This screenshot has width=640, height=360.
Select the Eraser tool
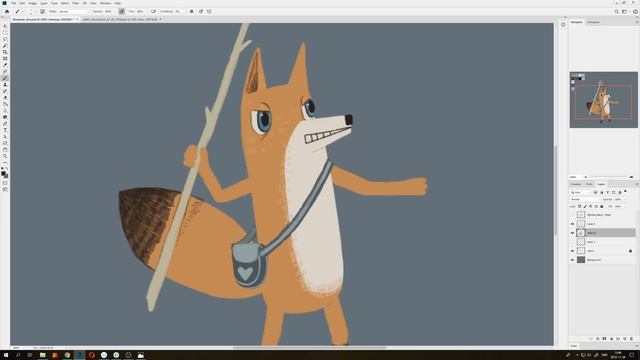[x=5, y=98]
